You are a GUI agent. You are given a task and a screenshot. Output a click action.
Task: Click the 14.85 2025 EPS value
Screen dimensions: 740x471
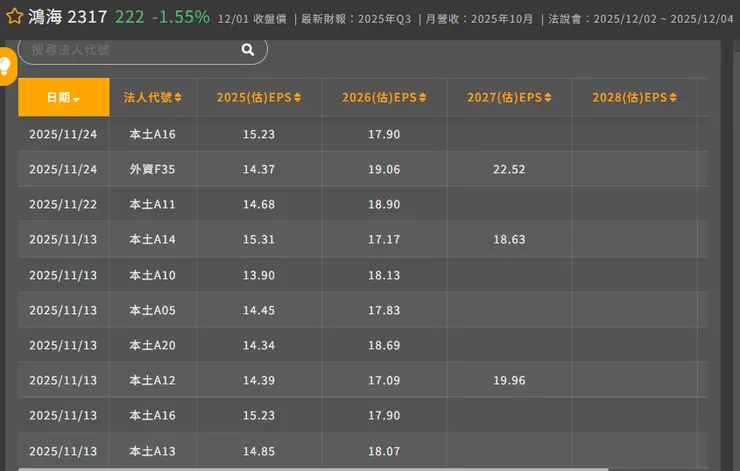259,451
